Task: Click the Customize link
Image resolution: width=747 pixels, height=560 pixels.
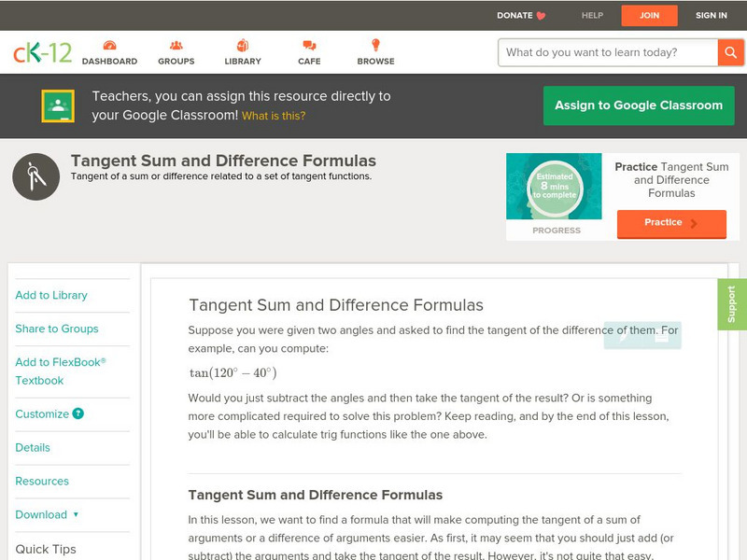Action: coord(42,413)
